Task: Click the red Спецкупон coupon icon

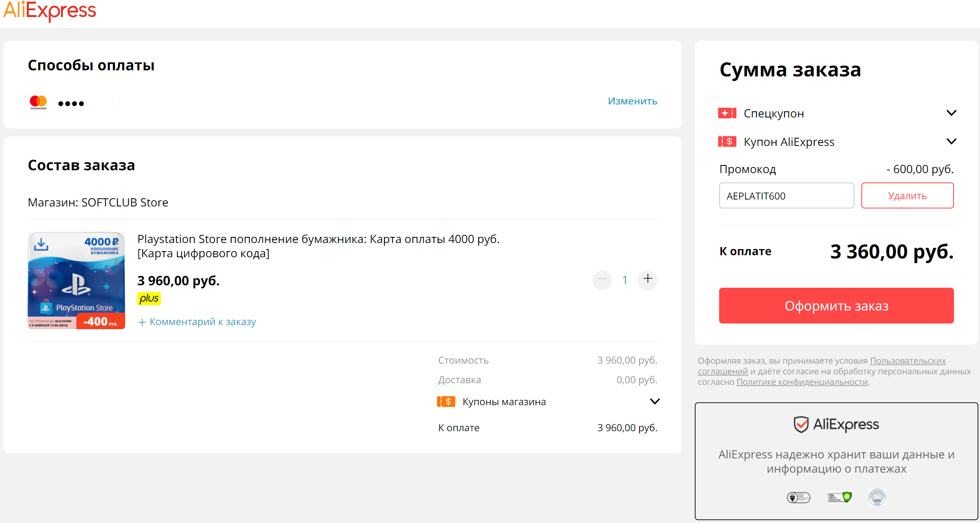Action: [x=727, y=113]
